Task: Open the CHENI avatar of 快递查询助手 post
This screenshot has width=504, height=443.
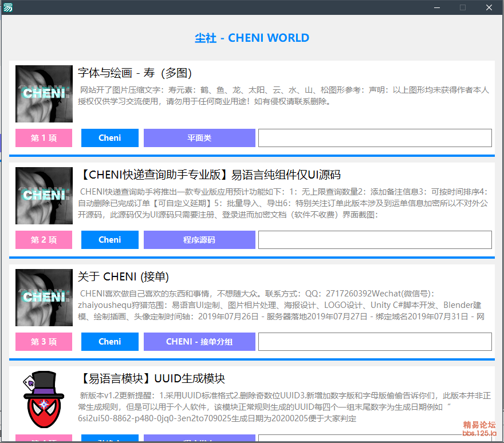Action: (x=44, y=196)
